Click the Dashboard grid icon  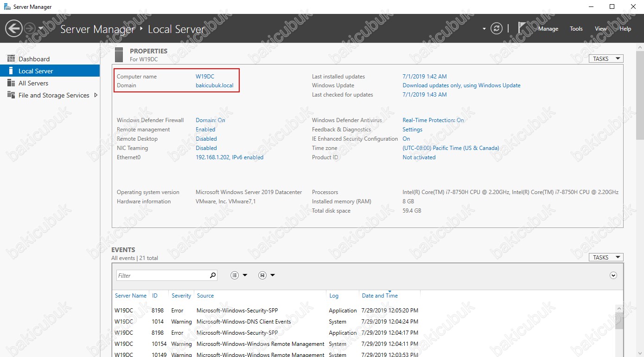(11, 59)
